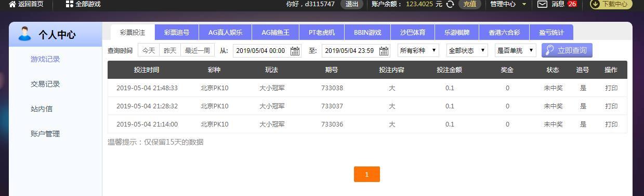Refresh account balance with the circular arrows icon
The image size is (644, 196).
[450, 4]
